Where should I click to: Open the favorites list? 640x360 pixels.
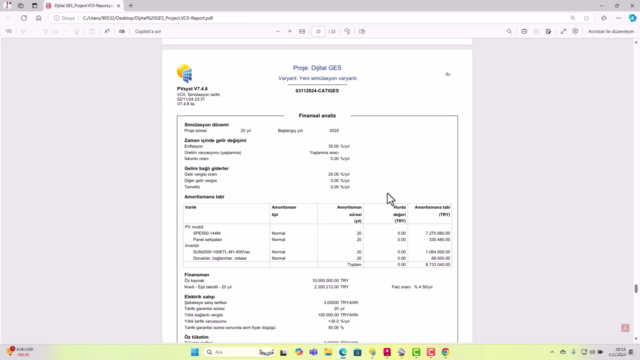point(604,18)
